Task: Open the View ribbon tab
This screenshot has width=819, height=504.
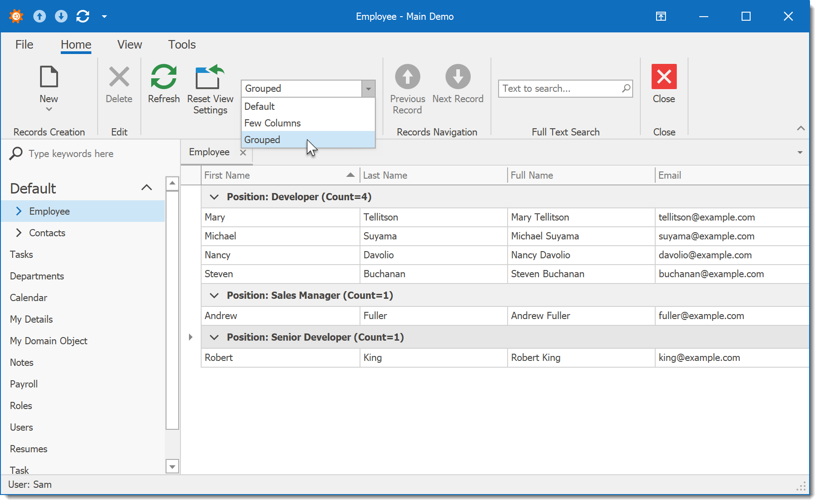Action: coord(129,44)
